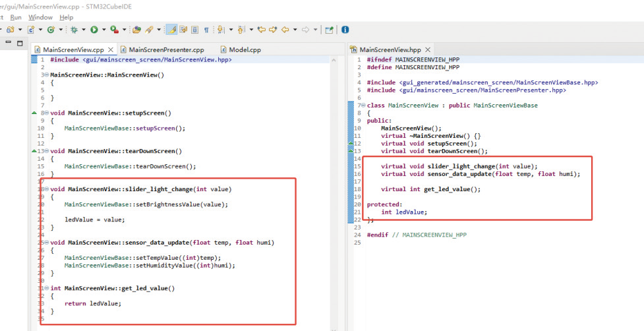Click 'return ledValue;' code line
This screenshot has width=644, height=331.
(93, 303)
